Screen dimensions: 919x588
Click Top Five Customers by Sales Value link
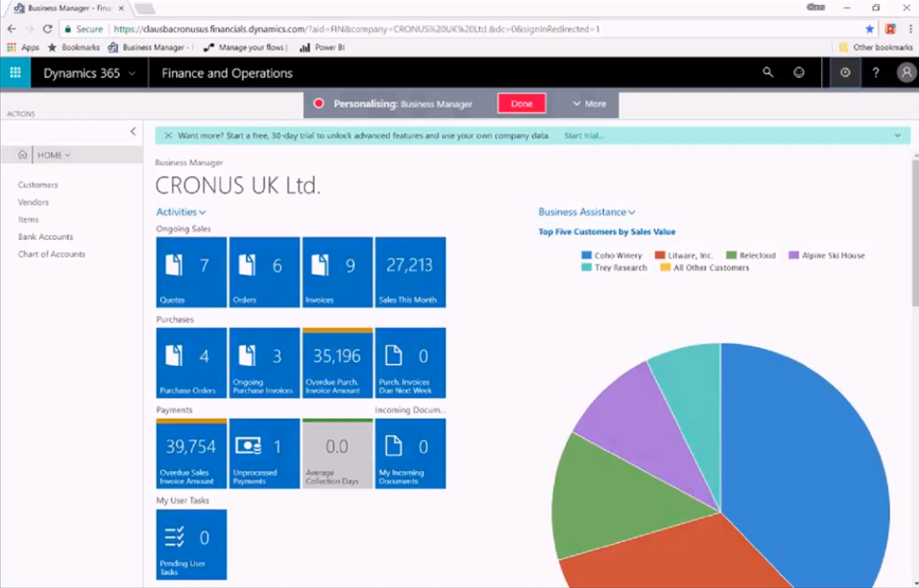[607, 231]
